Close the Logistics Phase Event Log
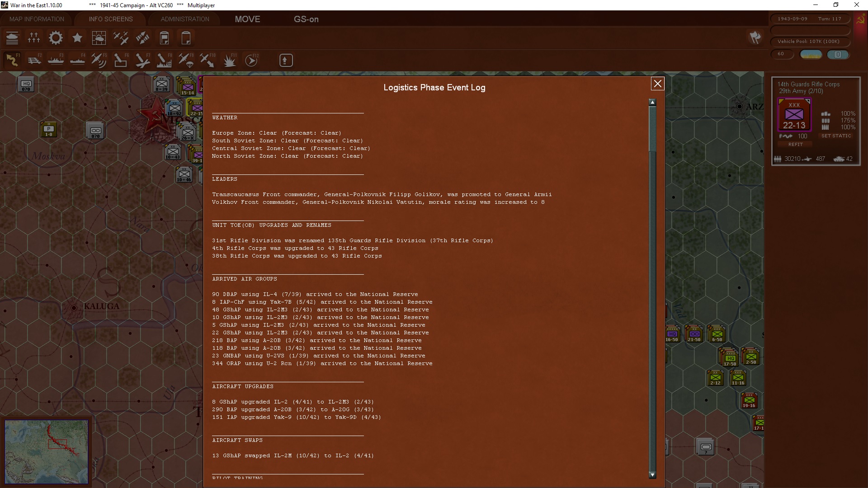 [657, 84]
